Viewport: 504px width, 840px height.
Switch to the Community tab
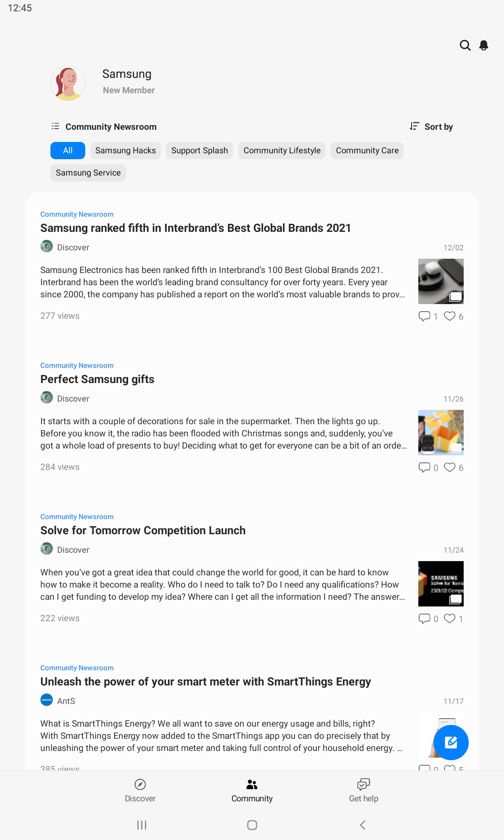252,790
